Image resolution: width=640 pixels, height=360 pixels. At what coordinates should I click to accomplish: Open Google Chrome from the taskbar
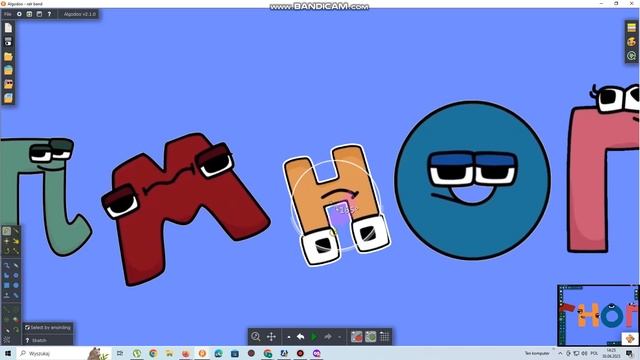(153, 353)
